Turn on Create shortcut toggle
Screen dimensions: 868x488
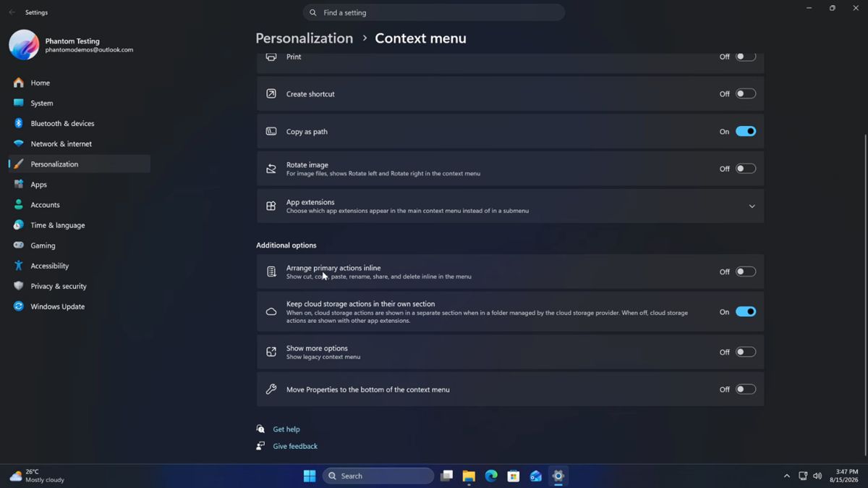(x=746, y=93)
